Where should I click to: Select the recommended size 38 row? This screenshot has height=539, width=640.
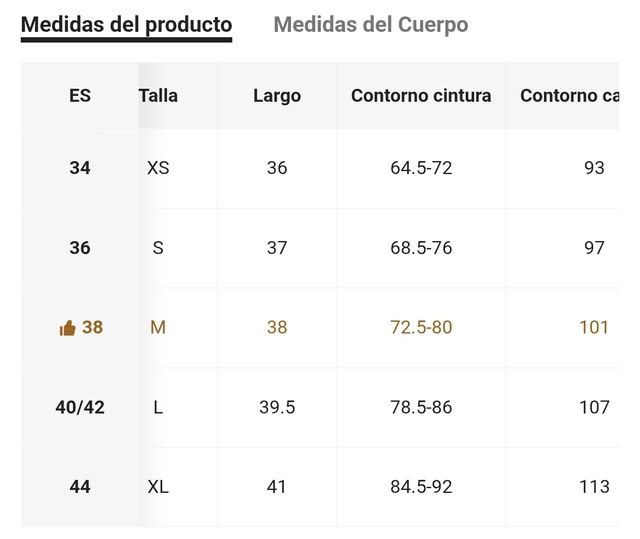point(92,328)
